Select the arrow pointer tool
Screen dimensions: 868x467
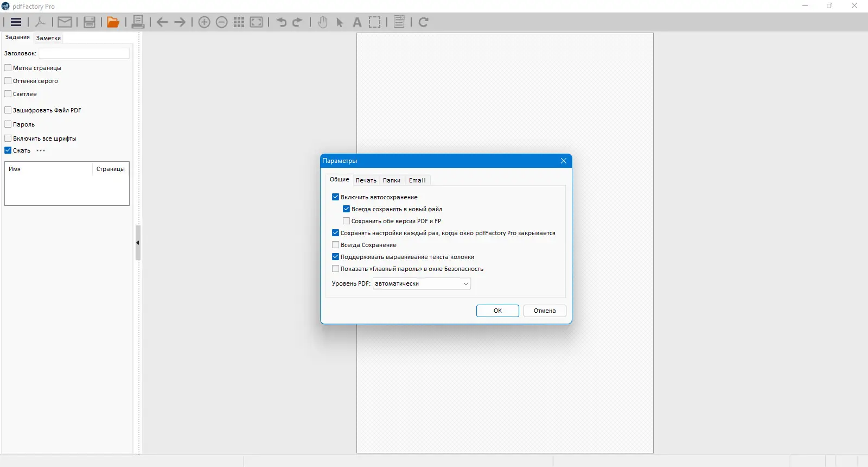(x=340, y=22)
